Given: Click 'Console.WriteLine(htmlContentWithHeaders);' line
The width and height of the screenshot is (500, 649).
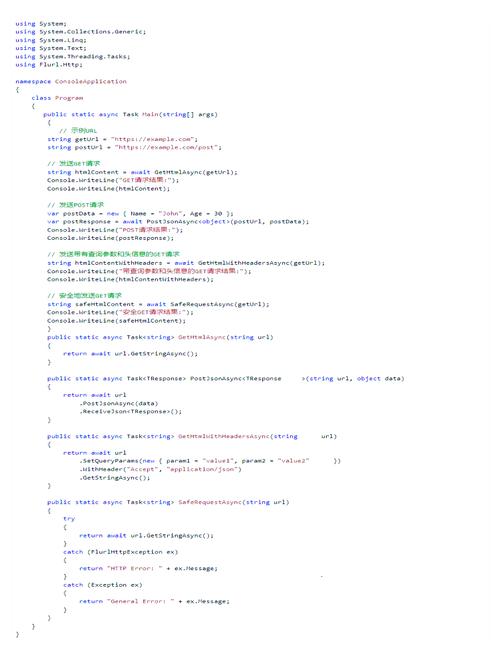Looking at the screenshot, I should pos(130,279).
